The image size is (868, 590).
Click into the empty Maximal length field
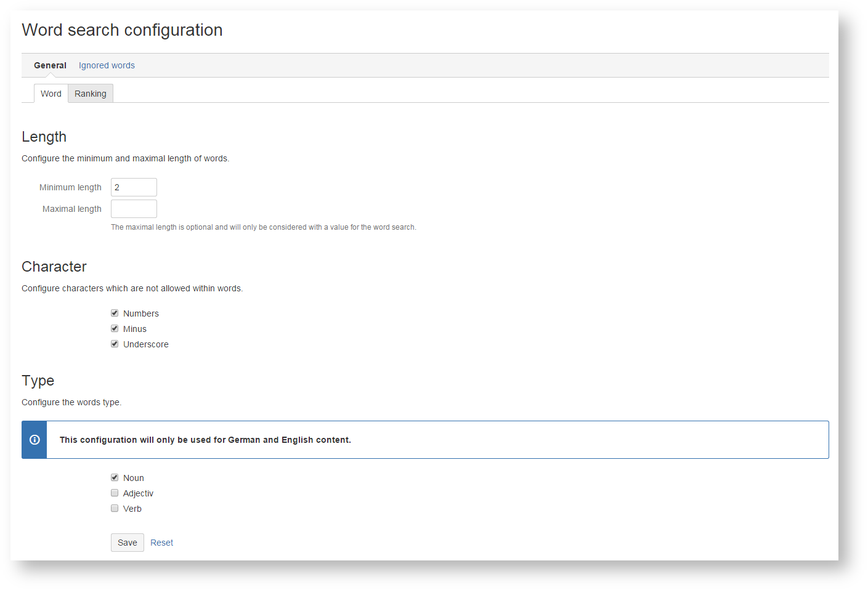[x=134, y=209]
